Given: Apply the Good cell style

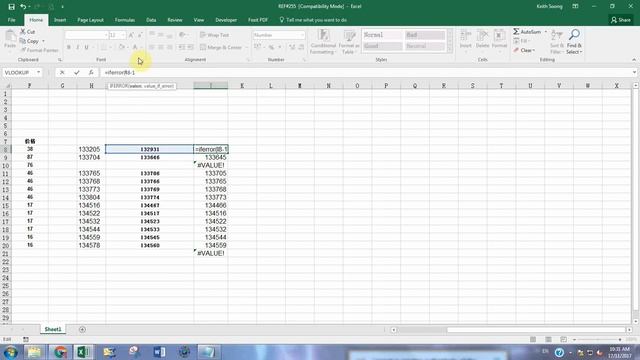Looking at the screenshot, I should (382, 46).
